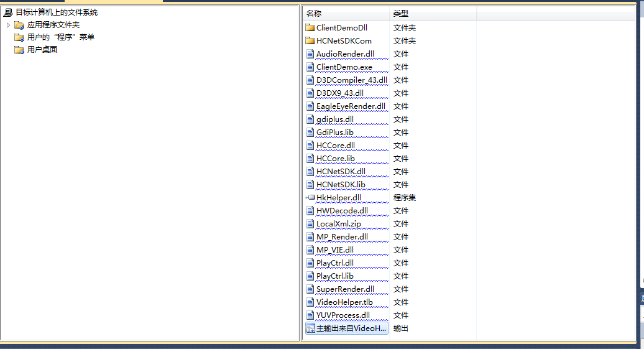Click the SuperRender.dll file icon
This screenshot has height=349, width=644.
(310, 289)
